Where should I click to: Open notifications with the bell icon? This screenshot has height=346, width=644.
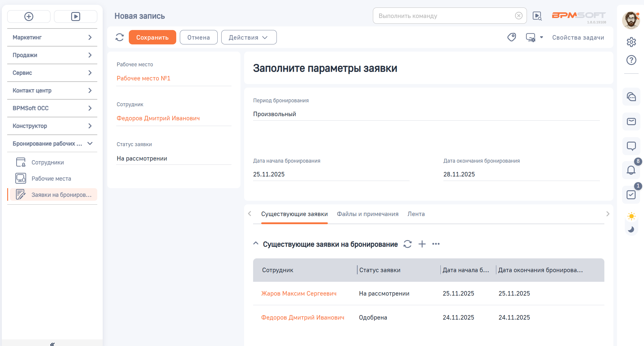pyautogui.click(x=631, y=170)
